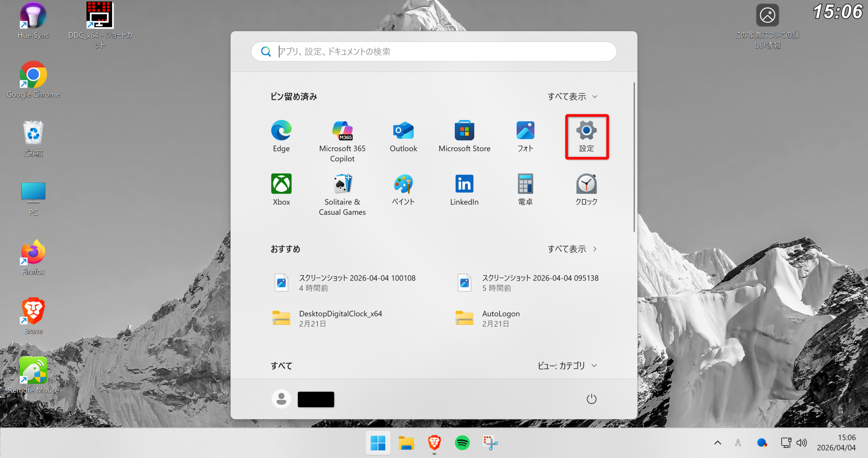
Task: Click the power button icon
Action: [x=591, y=399]
